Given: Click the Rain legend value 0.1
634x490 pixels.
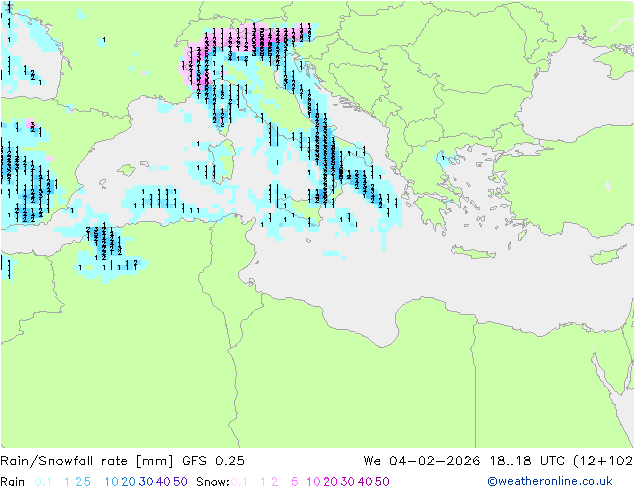Looking at the screenshot, I should pos(43,482).
